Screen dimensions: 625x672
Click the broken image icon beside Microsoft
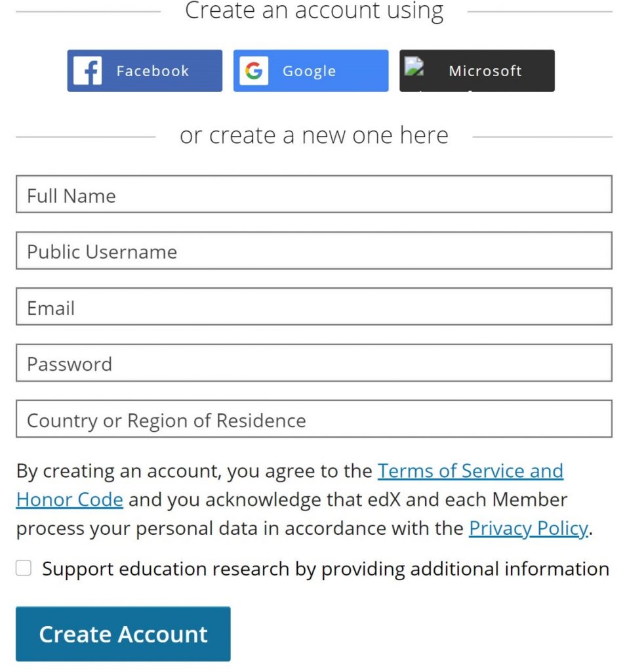point(414,67)
